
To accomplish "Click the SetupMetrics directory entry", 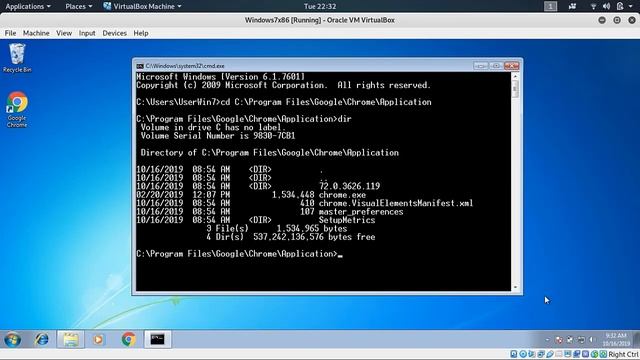I will coord(347,220).
